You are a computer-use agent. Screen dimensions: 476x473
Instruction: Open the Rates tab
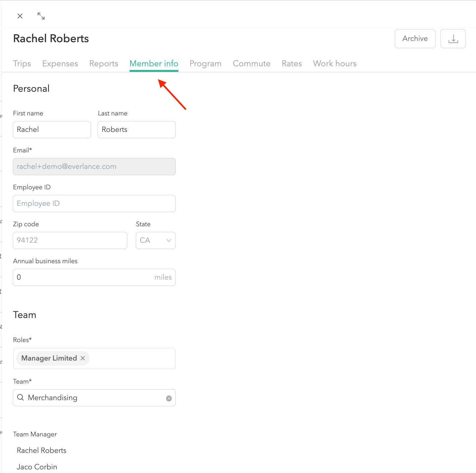click(x=292, y=64)
